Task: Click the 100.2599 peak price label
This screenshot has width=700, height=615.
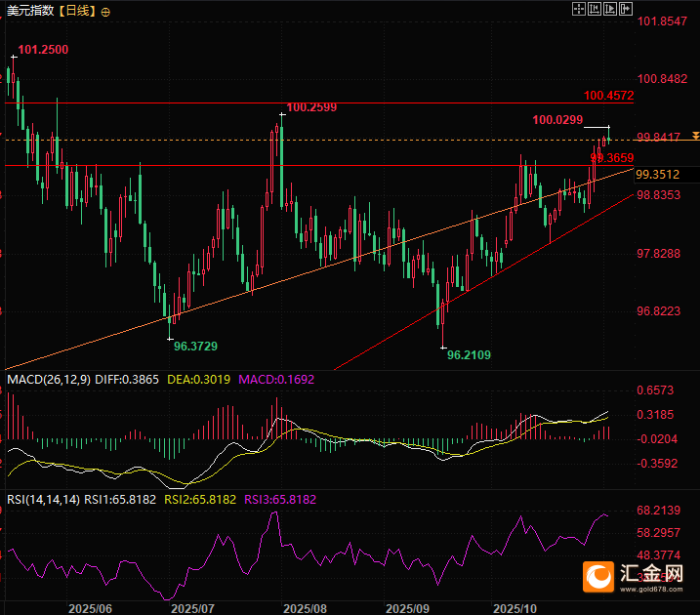Action: click(x=311, y=107)
